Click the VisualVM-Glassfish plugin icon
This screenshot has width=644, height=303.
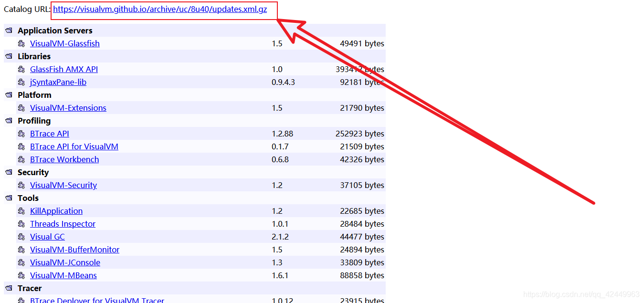click(21, 43)
